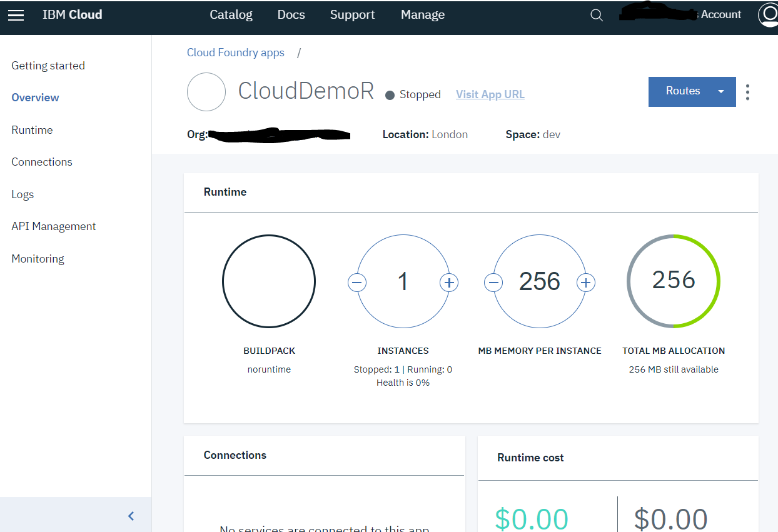
Task: Select Getting started in sidebar
Action: pyautogui.click(x=48, y=66)
